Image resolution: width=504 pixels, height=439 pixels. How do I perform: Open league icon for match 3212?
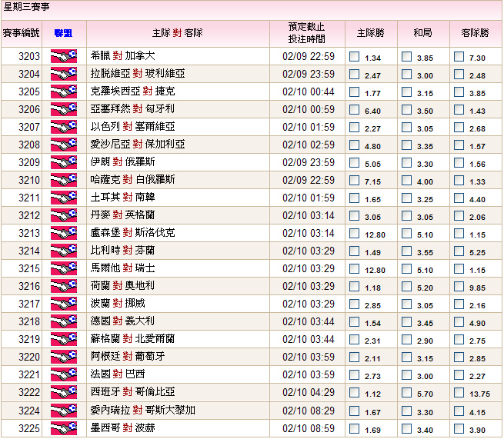pyautogui.click(x=64, y=215)
